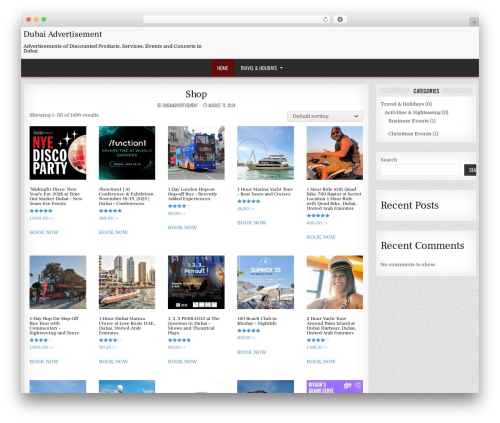Click Book Now under 2 Hour Yacht Tour
The height and width of the screenshot is (423, 500).
(x=321, y=362)
